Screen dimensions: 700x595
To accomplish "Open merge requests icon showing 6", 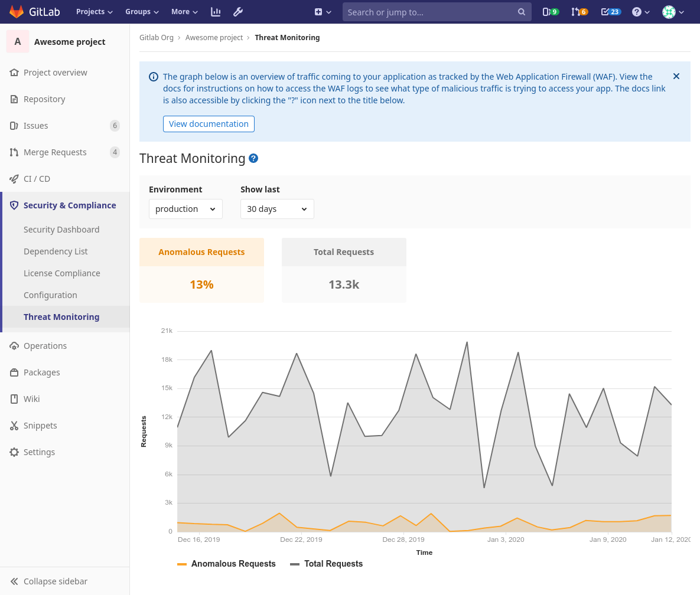I will pos(578,12).
